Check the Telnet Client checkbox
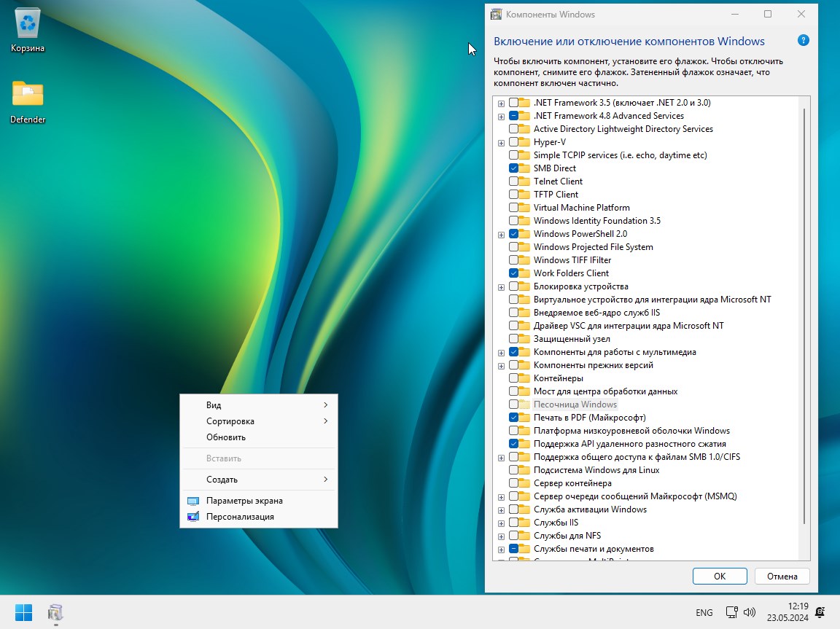The height and width of the screenshot is (629, 840). coord(513,181)
